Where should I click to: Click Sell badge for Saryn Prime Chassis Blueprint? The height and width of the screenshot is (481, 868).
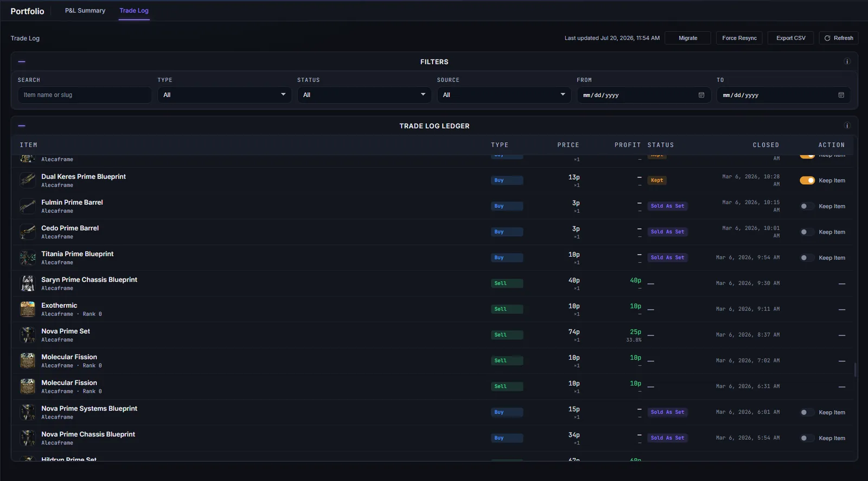tap(507, 283)
